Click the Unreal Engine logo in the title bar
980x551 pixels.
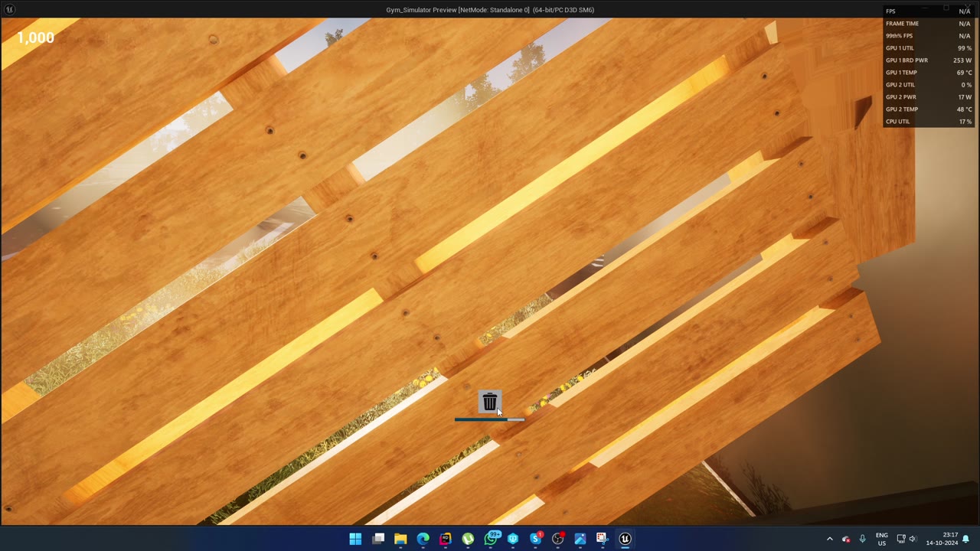(10, 10)
